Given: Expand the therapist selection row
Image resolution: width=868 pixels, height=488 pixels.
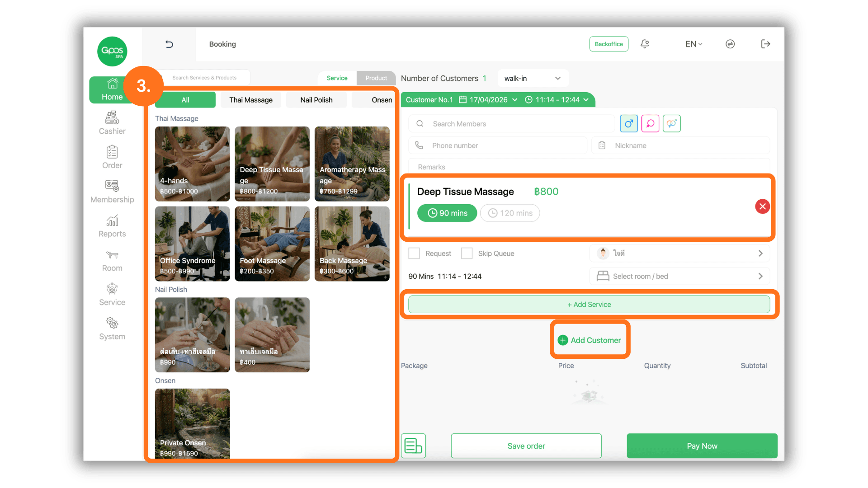Looking at the screenshot, I should point(679,253).
